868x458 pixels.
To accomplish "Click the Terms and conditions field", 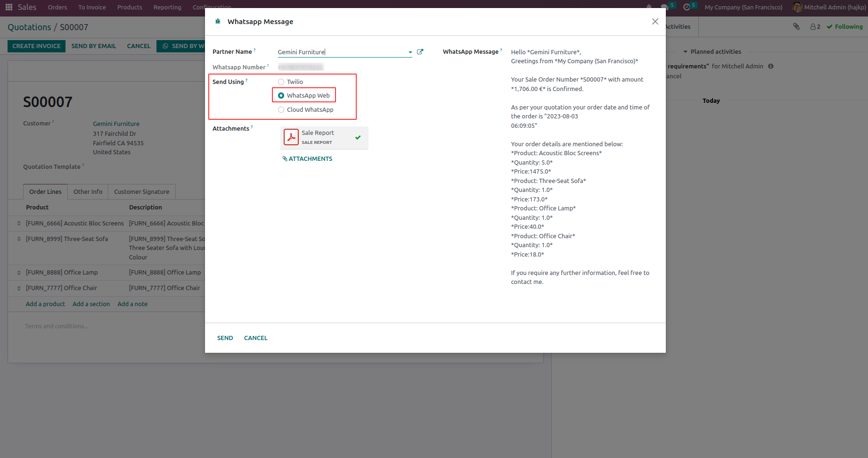I will tap(57, 326).
